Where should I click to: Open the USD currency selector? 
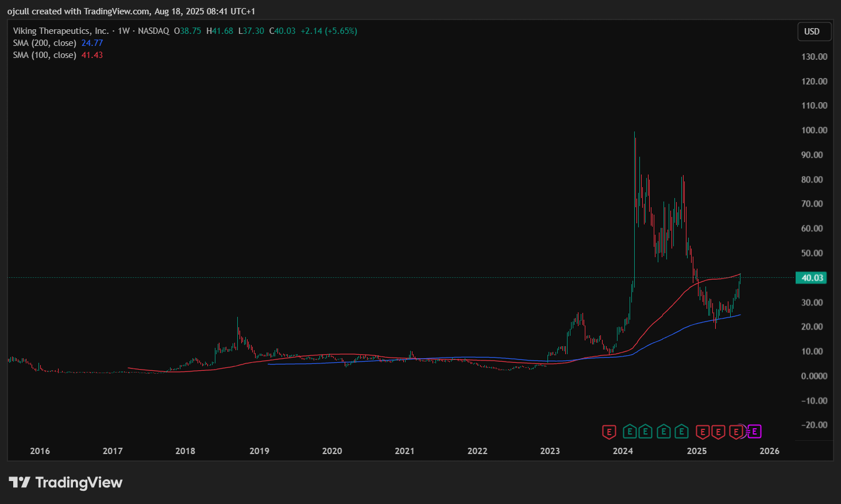pyautogui.click(x=814, y=32)
